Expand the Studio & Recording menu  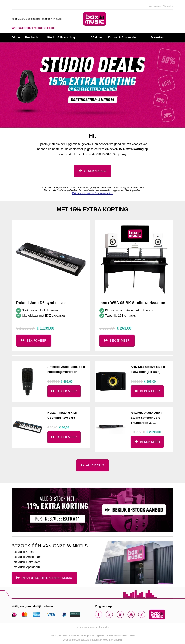point(61,37)
